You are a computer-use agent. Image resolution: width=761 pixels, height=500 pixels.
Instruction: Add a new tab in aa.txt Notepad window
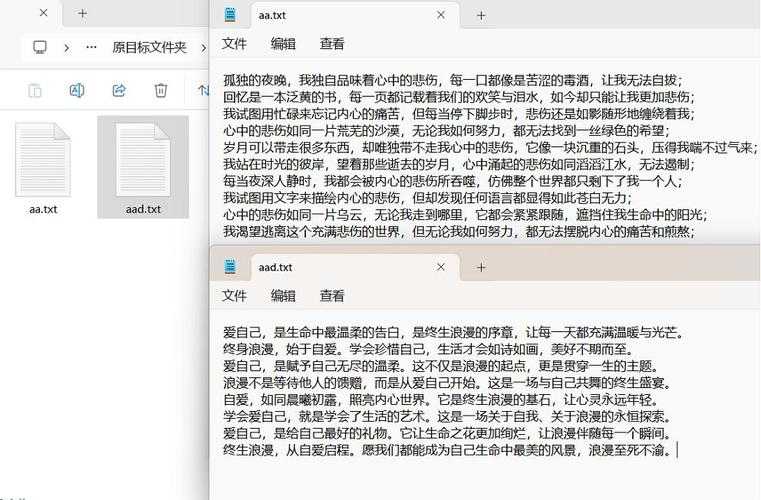481,16
